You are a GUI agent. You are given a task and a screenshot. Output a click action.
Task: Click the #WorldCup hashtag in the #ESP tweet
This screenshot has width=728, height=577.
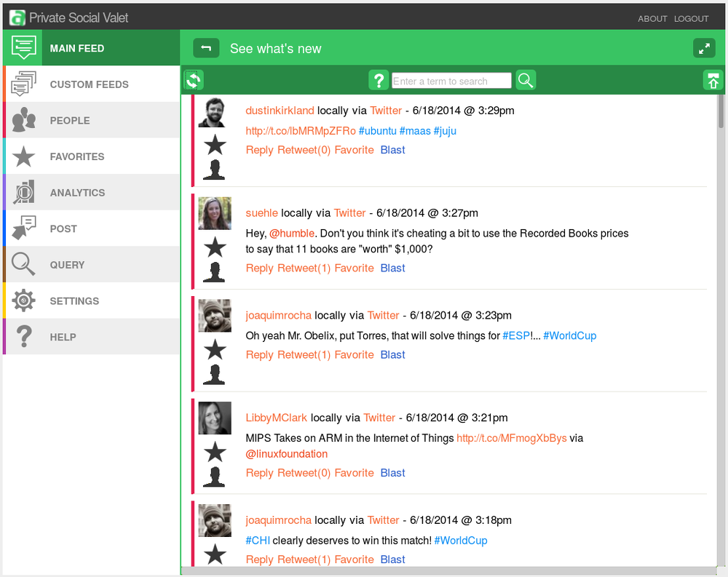coord(569,335)
